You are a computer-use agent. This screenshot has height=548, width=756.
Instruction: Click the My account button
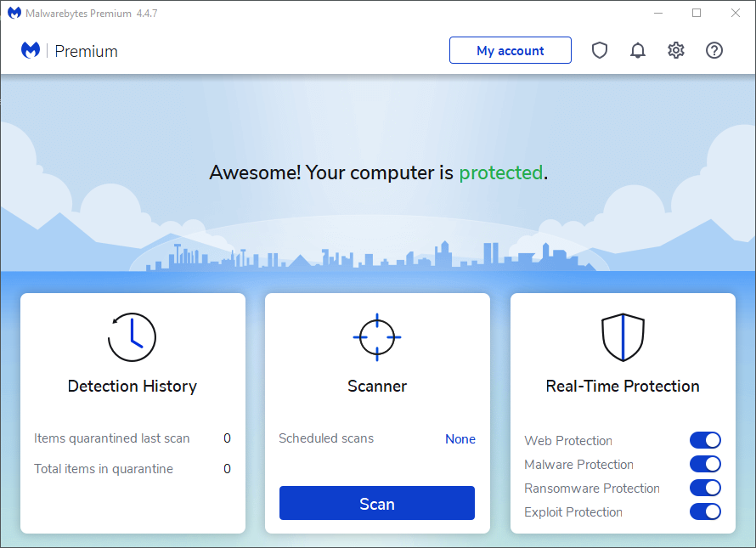pos(510,51)
